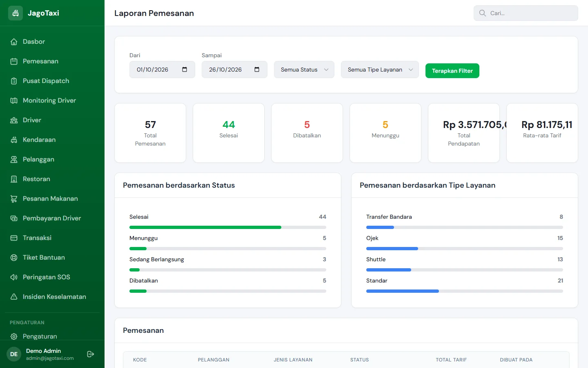Click the 5 Menunggu stat card
This screenshot has height=368, width=588.
[x=385, y=133]
